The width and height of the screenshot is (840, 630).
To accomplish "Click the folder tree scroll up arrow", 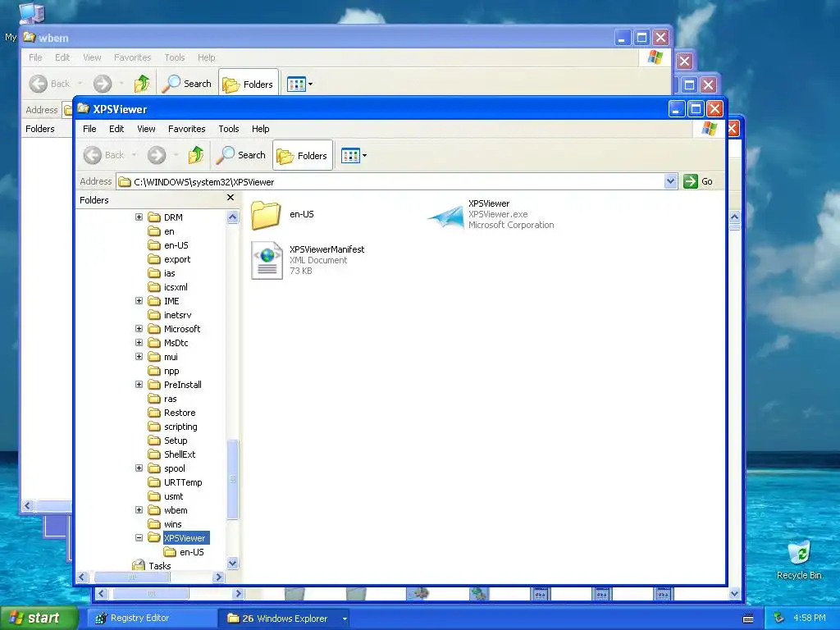I will 232,217.
